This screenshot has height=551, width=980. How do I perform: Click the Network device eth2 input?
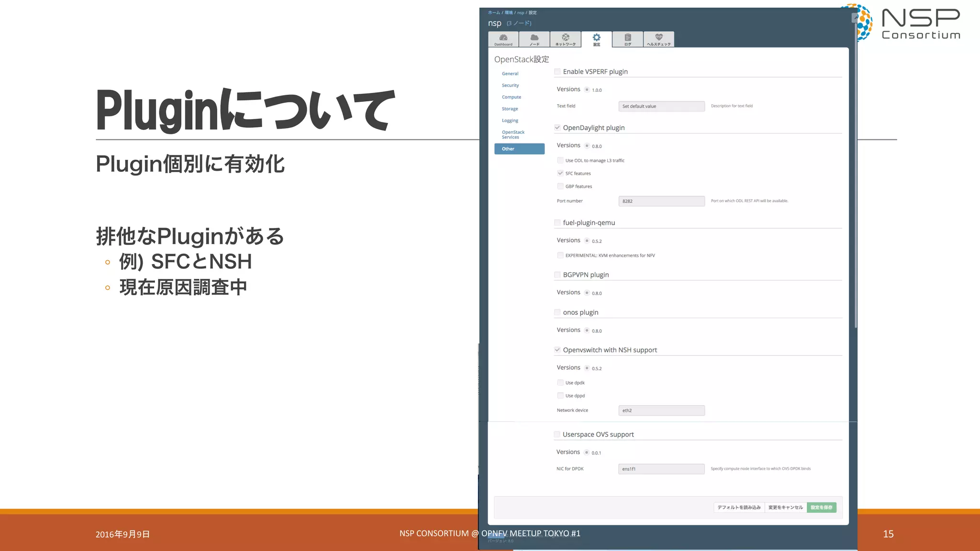tap(662, 410)
